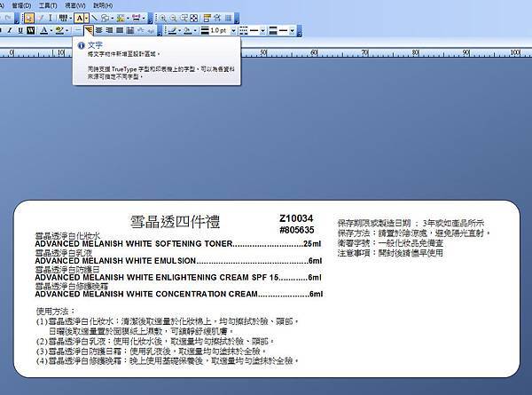The image size is (532, 395).
Task: Choose the barcode object tool
Action: pyautogui.click(x=64, y=18)
